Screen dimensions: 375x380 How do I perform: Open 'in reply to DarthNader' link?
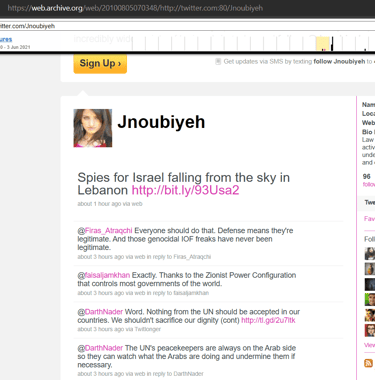pos(175,374)
